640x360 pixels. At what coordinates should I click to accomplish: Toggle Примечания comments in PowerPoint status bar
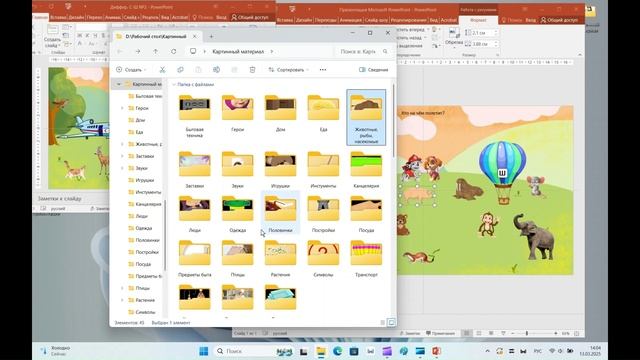click(440, 333)
